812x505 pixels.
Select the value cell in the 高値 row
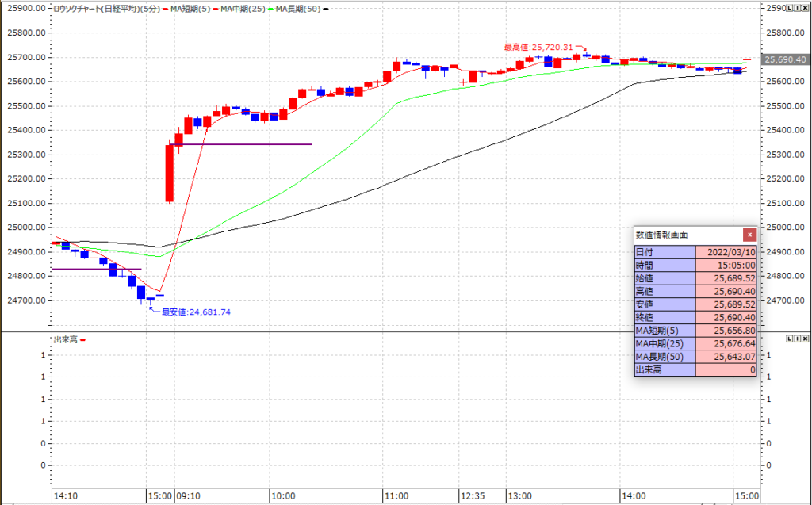[x=726, y=291]
